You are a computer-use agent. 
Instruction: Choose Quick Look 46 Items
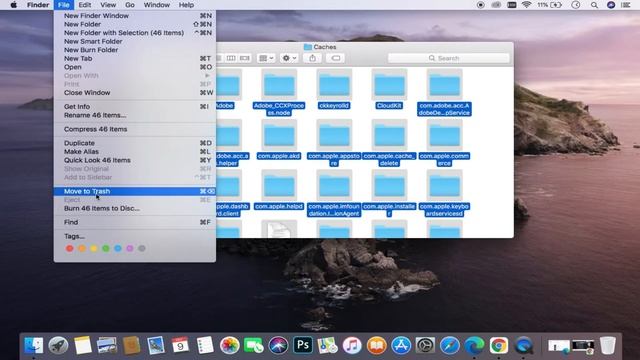[135, 160]
